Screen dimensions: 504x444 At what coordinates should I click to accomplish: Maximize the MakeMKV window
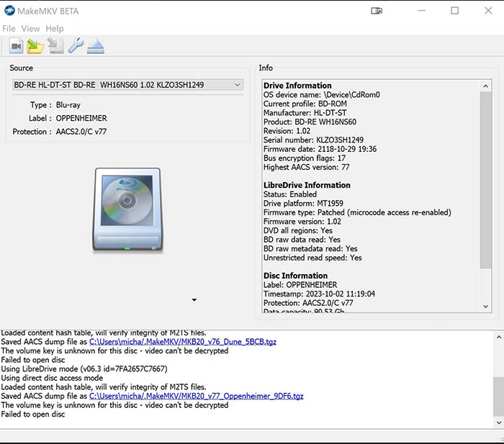[454, 11]
